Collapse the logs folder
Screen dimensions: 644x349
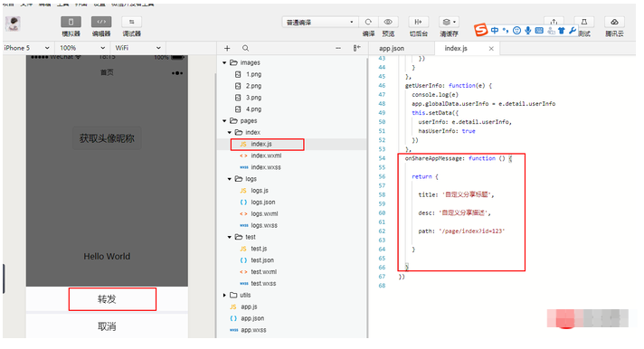coord(229,179)
